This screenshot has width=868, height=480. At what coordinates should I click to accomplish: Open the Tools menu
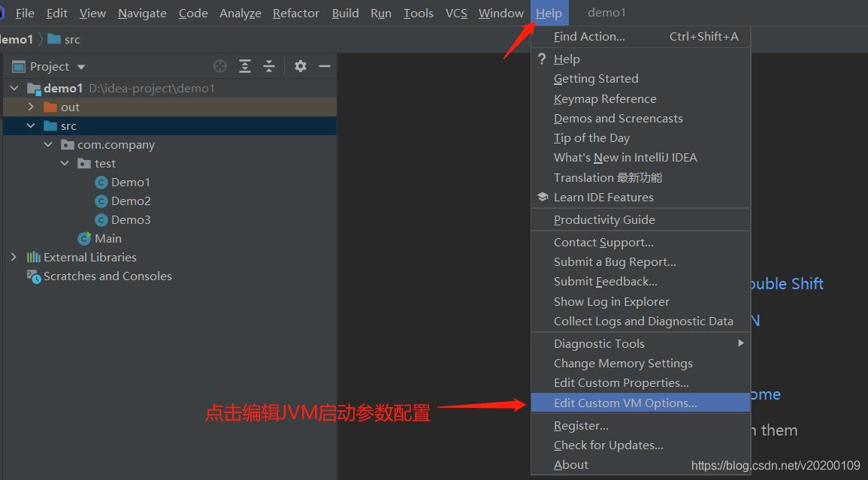click(418, 13)
